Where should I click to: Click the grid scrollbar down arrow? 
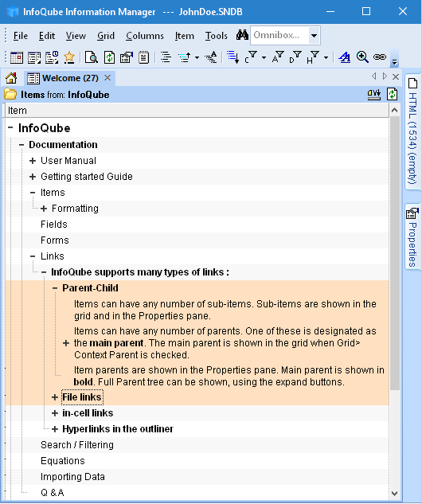395,493
